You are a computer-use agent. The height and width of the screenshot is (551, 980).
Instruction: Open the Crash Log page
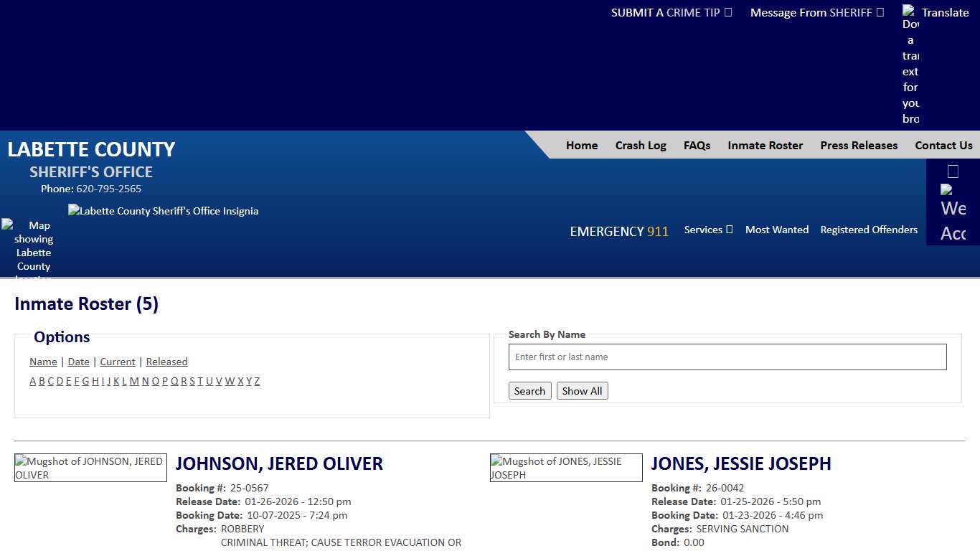pyautogui.click(x=641, y=145)
